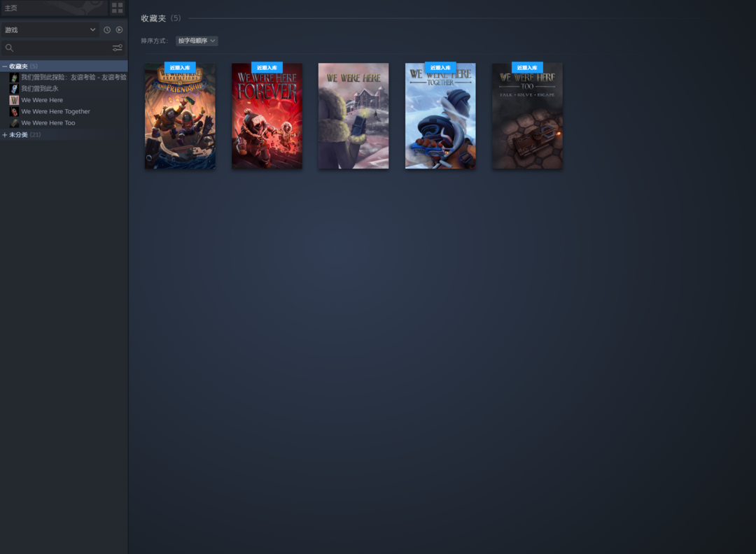Open the 游戏 type dropdown
The image size is (756, 554).
(50, 30)
